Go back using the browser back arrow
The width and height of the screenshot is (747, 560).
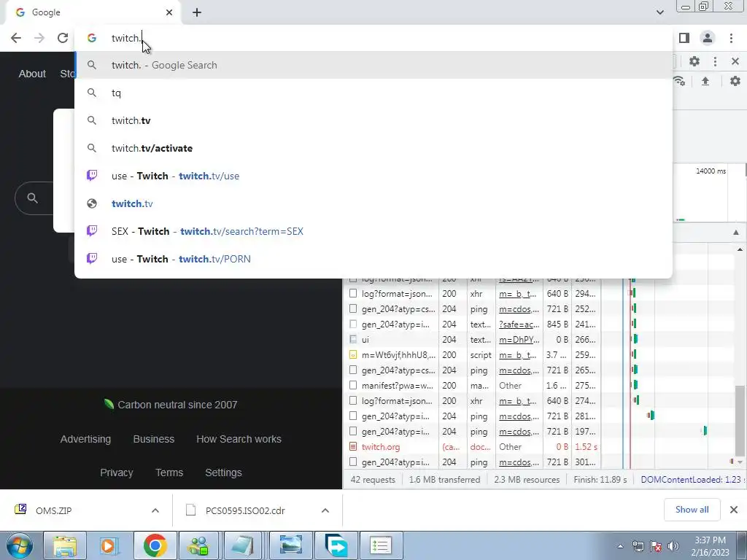pyautogui.click(x=16, y=38)
